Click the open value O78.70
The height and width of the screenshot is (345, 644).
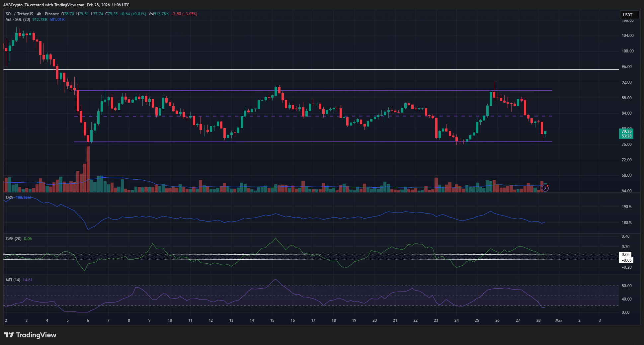tap(68, 14)
